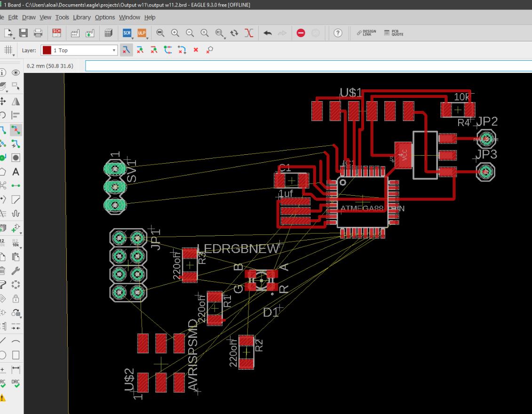
Task: Open the Layer dropdown showing 1 Top
Action: click(79, 50)
